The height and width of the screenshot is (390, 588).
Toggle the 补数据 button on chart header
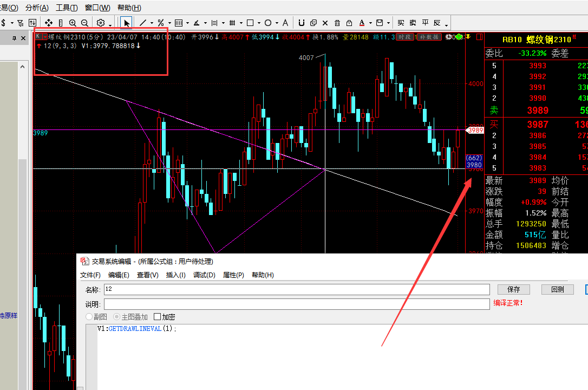[429, 37]
